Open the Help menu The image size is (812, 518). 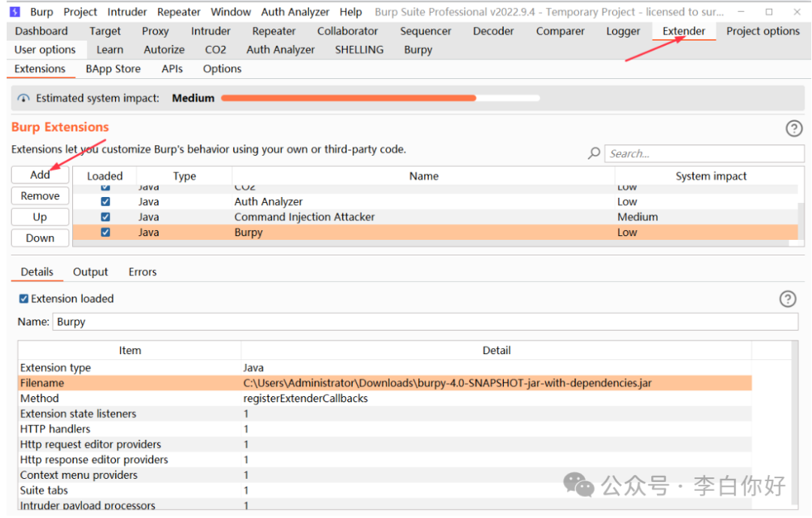tap(350, 12)
